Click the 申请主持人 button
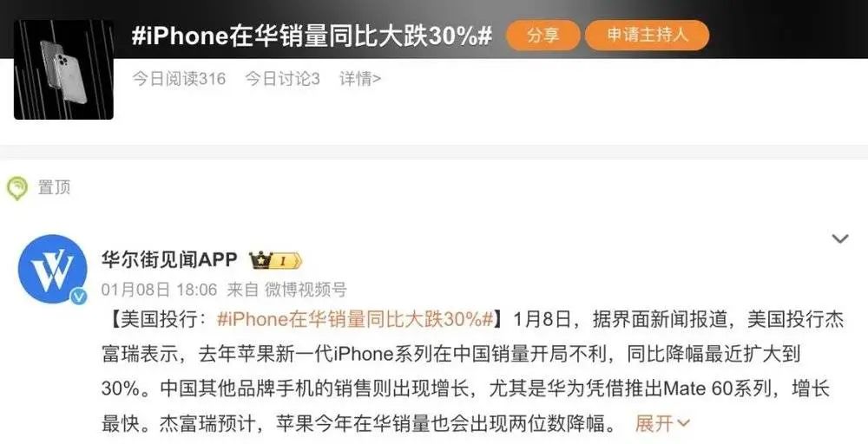 pos(648,36)
